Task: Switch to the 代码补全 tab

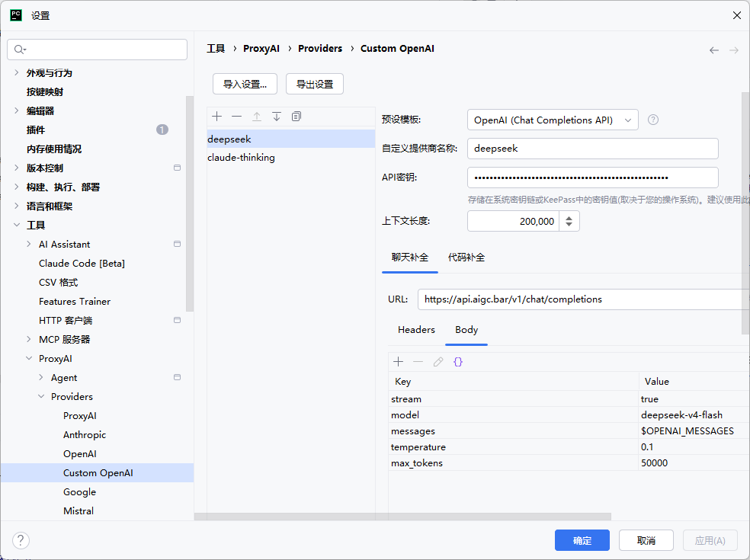Action: 466,258
